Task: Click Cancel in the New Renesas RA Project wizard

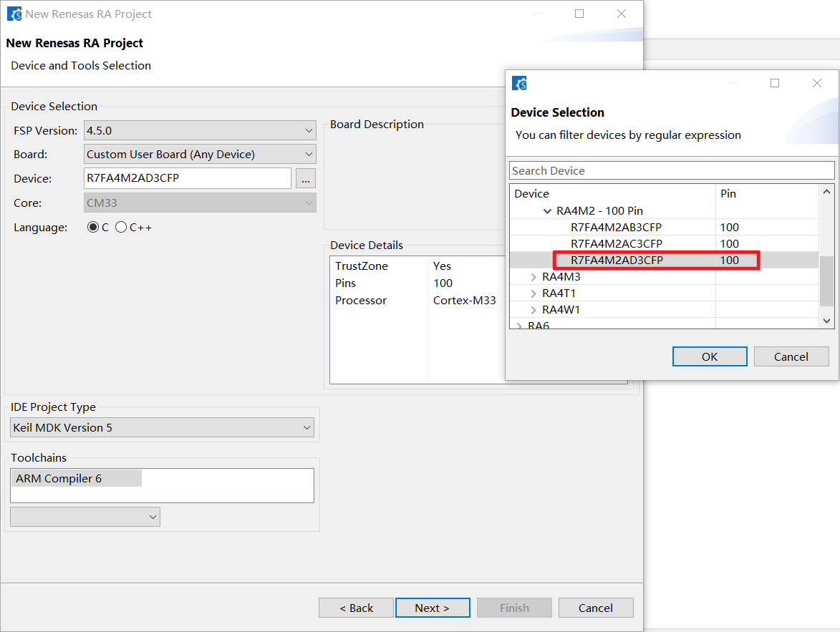Action: pyautogui.click(x=596, y=608)
